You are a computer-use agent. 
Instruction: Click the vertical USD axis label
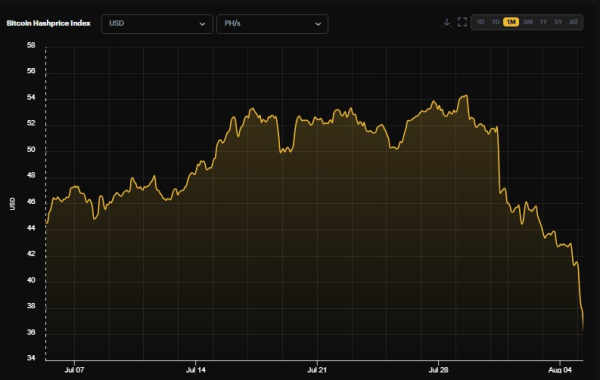(12, 204)
